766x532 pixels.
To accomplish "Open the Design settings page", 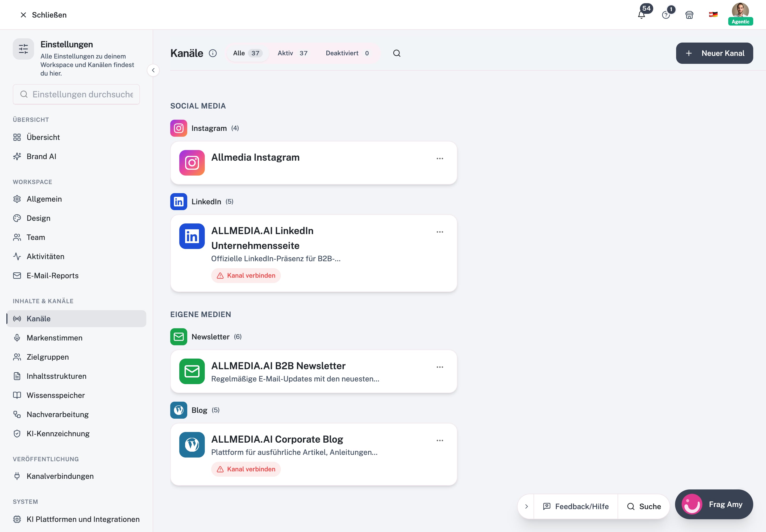I will 76,218.
